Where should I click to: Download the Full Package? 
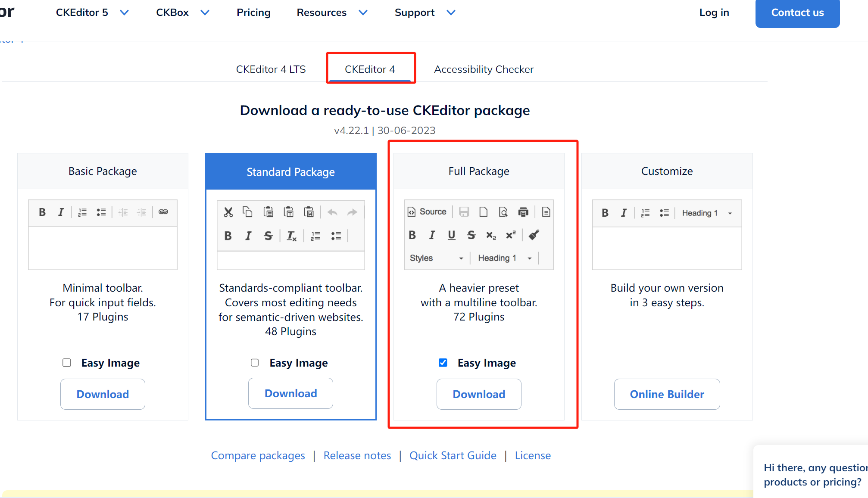click(x=478, y=394)
